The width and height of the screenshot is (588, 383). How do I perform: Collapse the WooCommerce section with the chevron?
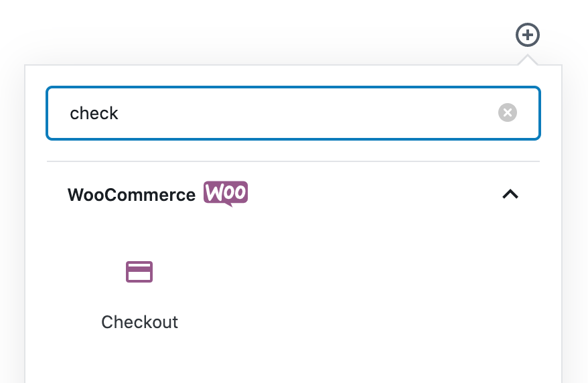tap(510, 194)
